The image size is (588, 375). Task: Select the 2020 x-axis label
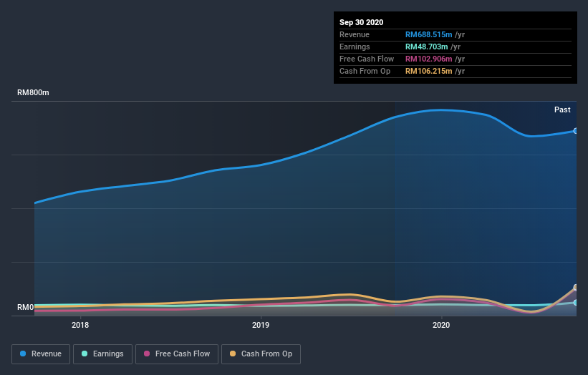pos(441,325)
